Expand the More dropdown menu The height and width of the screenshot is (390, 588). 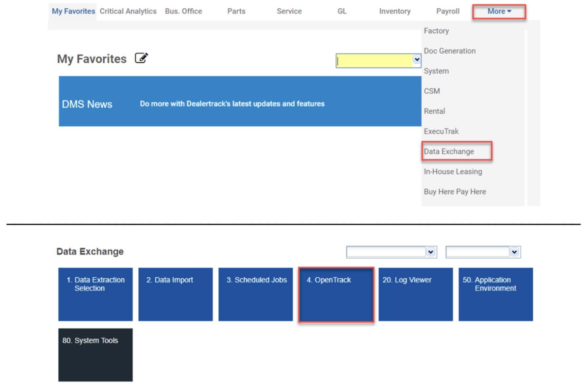tap(499, 11)
